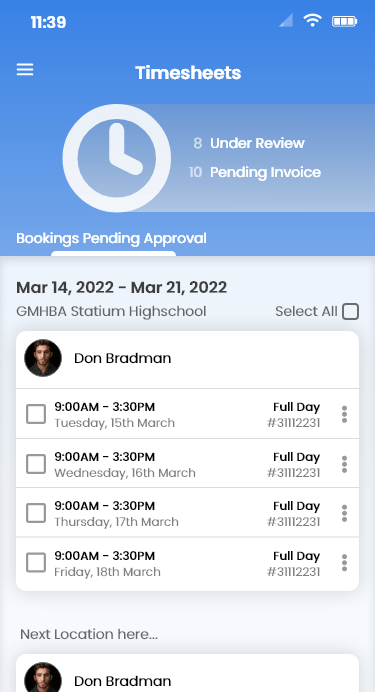
Task: Open the hamburger menu
Action: point(25,70)
